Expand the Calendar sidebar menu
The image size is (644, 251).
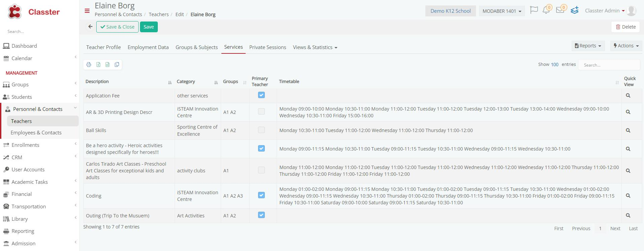(40, 58)
